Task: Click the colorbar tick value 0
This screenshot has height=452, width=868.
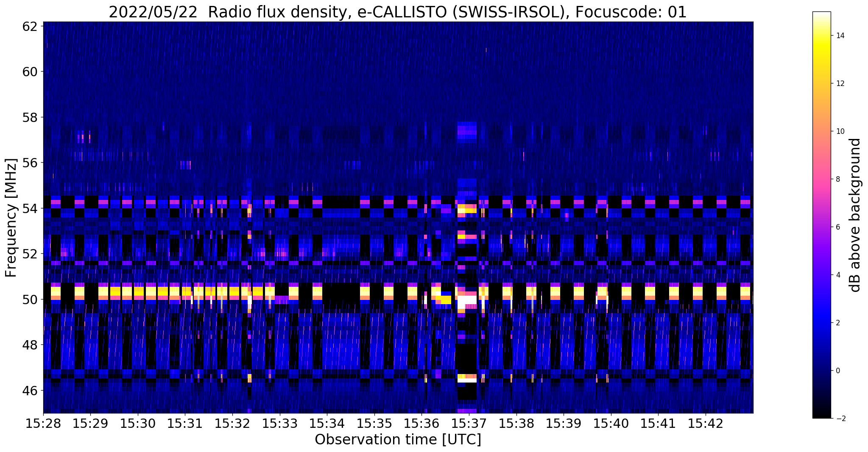Action: coord(838,371)
